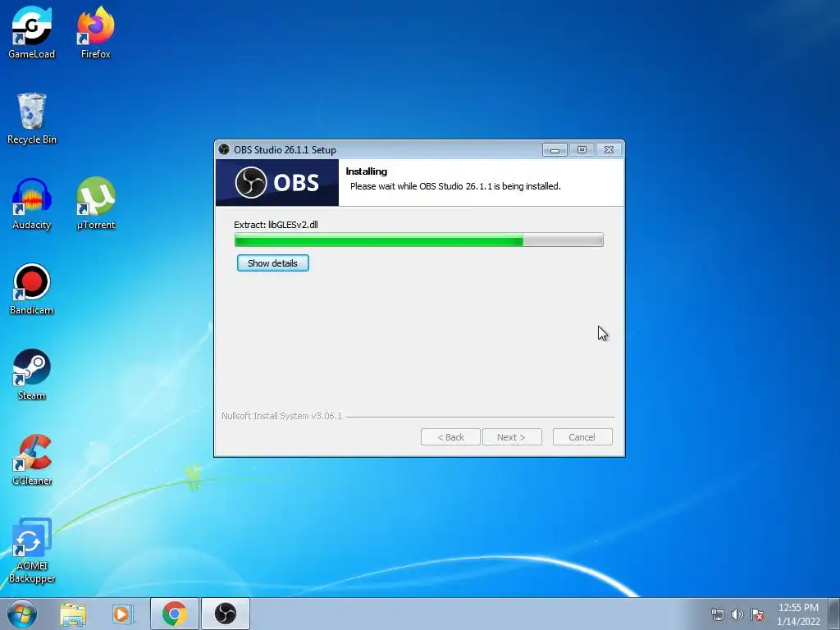The height and width of the screenshot is (630, 840).
Task: Open the network tray icon
Action: pyautogui.click(x=717, y=614)
